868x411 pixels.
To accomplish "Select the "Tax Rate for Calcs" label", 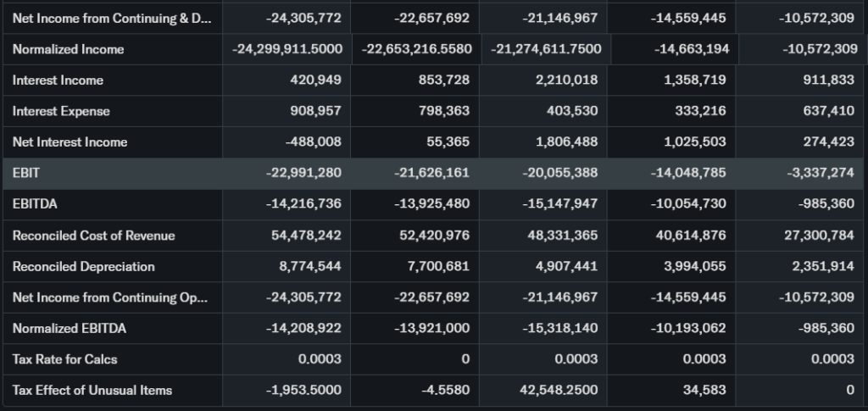I will coord(64,359).
